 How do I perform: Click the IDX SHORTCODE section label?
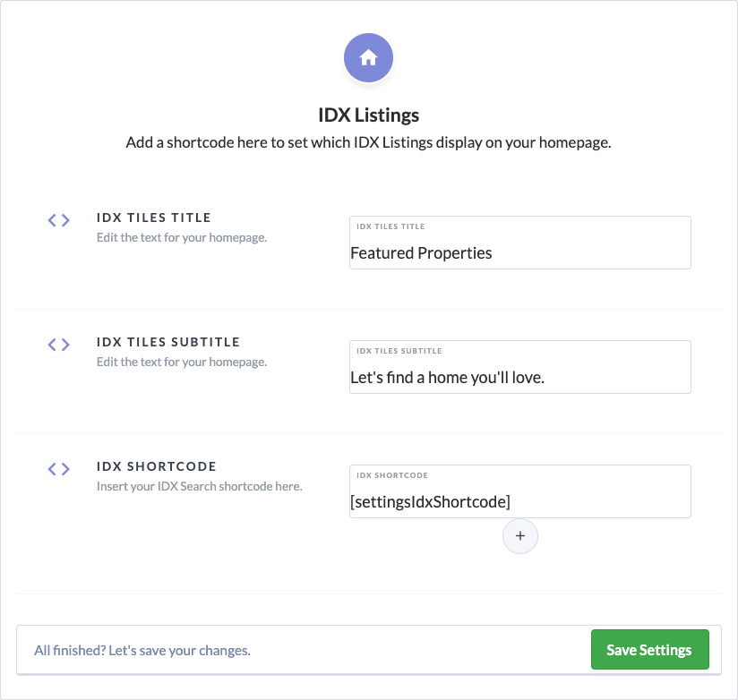click(x=156, y=466)
